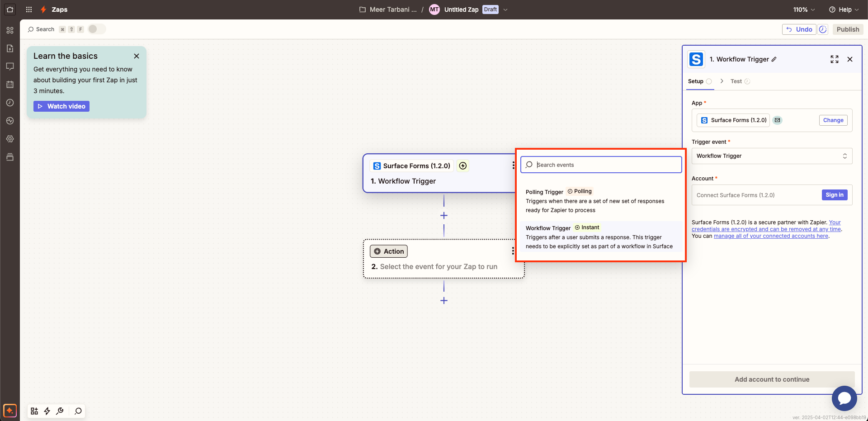Viewport: 868px width, 421px height.
Task: Close the Workflow Trigger side panel
Action: coord(850,59)
